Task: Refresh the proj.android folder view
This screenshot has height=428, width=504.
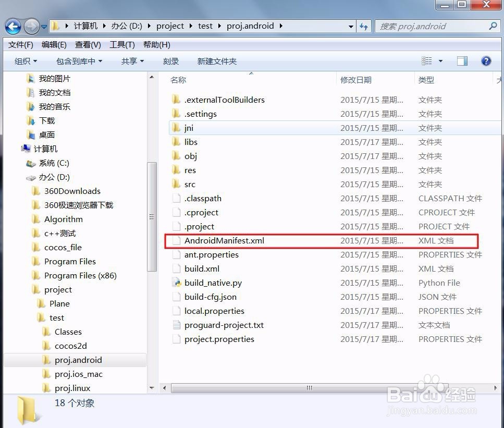Action: (364, 26)
